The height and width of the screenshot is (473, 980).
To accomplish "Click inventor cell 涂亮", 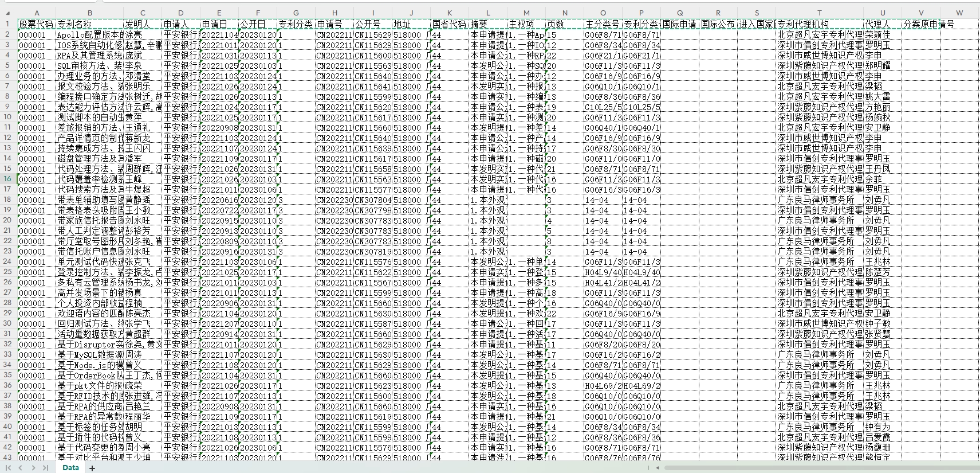I will pos(143,34).
